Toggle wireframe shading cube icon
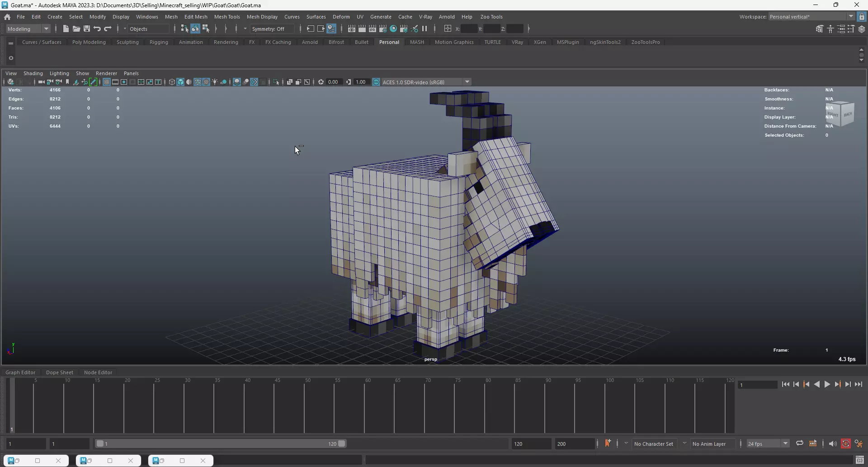The image size is (868, 467). click(x=172, y=82)
